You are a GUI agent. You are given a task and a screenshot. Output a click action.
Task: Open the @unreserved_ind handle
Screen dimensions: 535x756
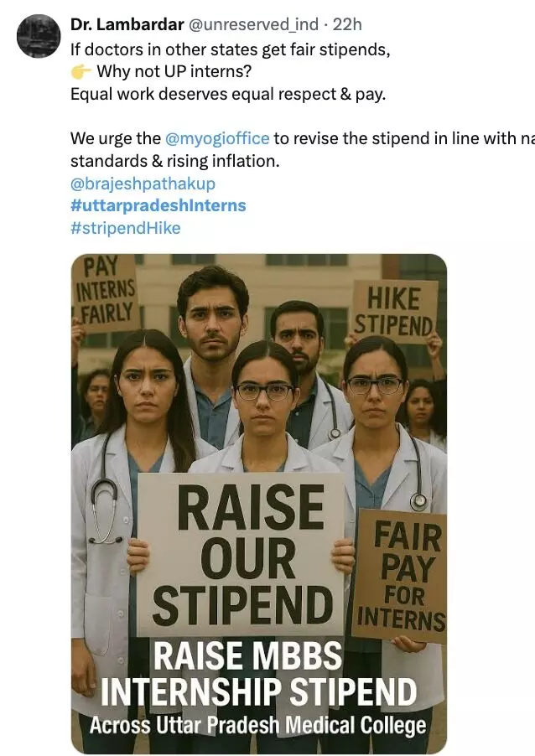tap(253, 24)
